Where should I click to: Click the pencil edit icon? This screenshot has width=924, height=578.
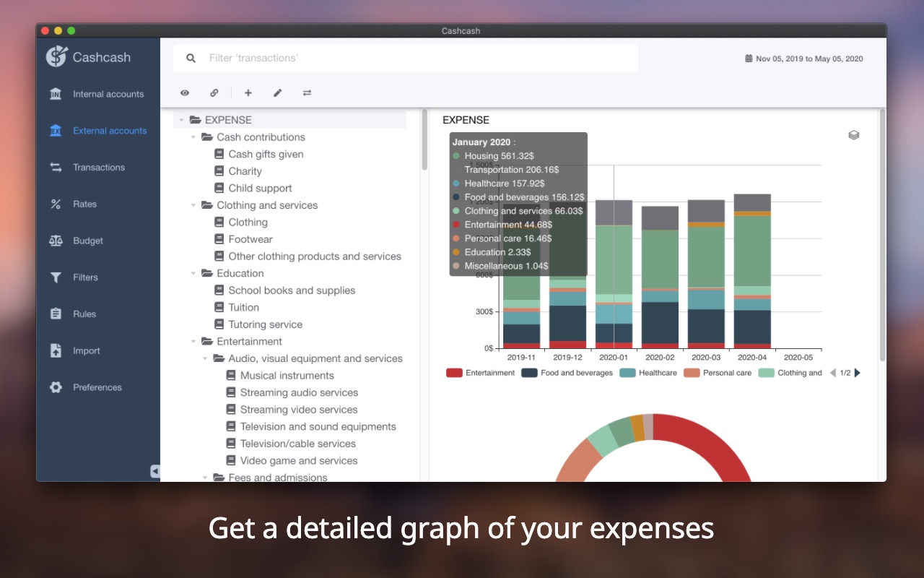[277, 92]
